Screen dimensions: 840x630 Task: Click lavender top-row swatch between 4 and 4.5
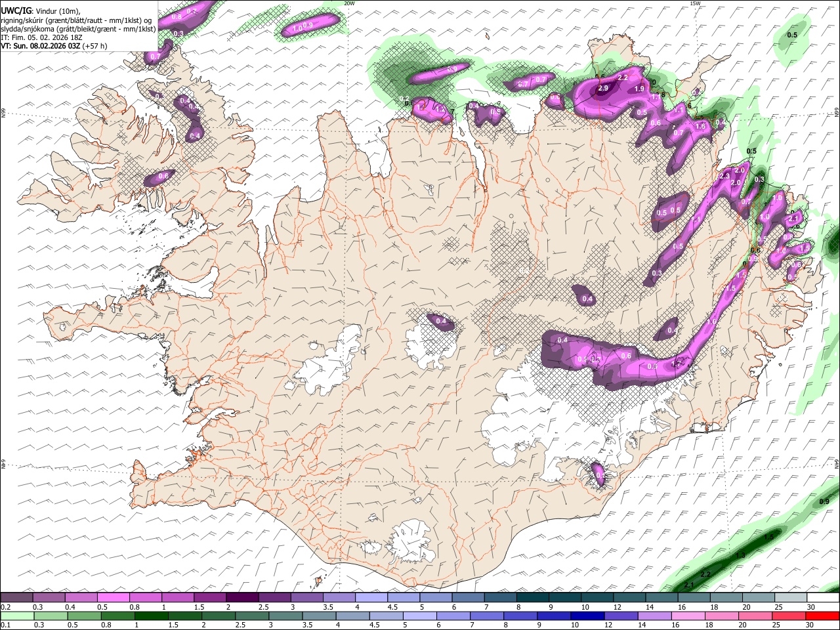(x=371, y=598)
